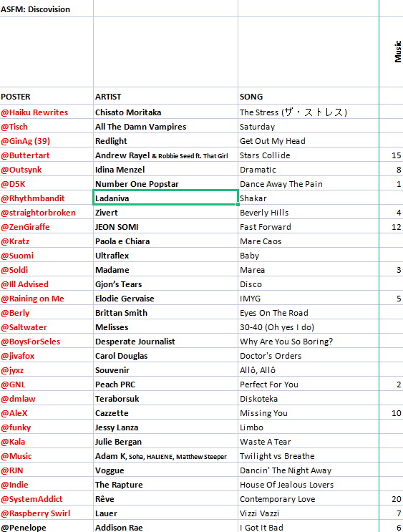The width and height of the screenshot is (403, 532).
Task: Click the Elodie Gervaise artist cell
Action: click(x=165, y=299)
